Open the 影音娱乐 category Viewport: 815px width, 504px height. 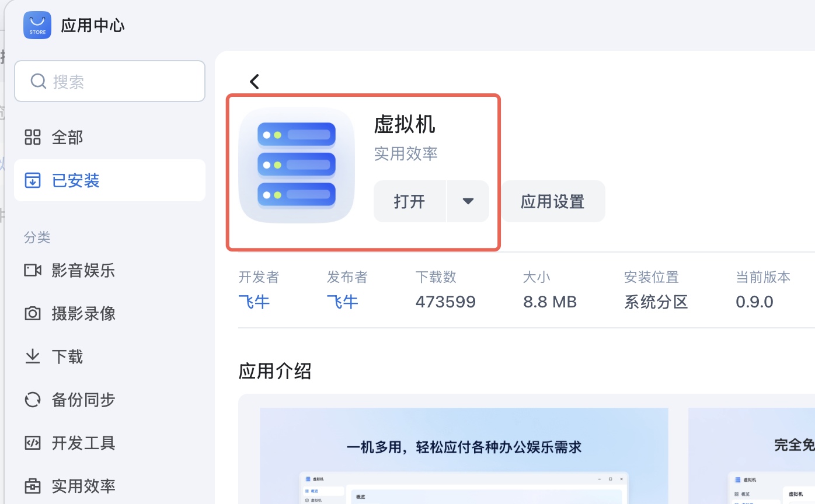pos(110,270)
